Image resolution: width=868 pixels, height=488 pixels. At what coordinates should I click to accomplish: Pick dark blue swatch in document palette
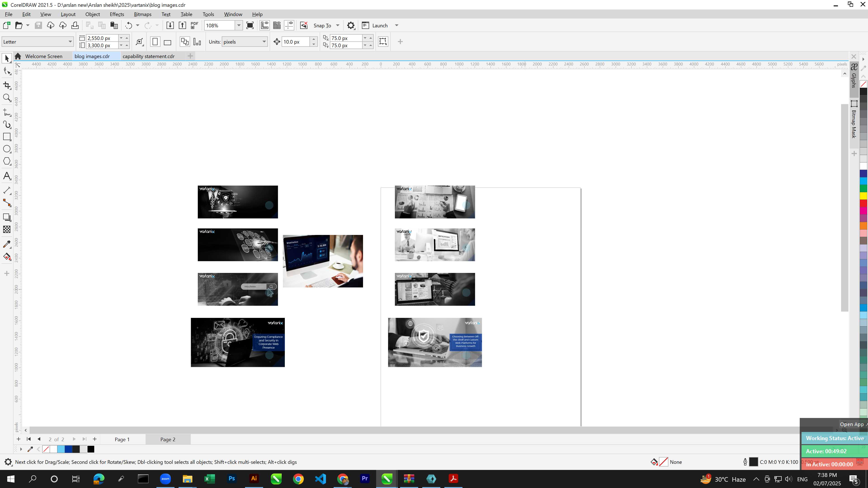pyautogui.click(x=68, y=449)
